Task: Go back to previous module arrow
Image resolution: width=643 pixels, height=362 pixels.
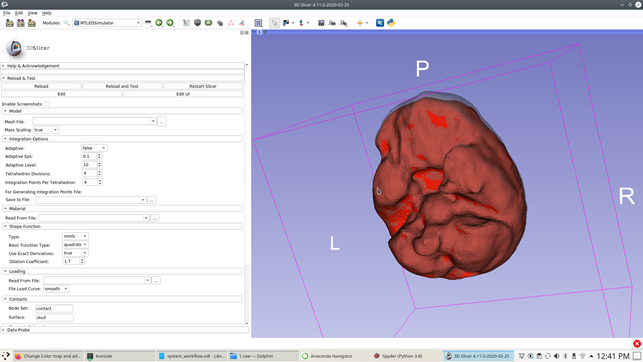Action: coord(159,23)
